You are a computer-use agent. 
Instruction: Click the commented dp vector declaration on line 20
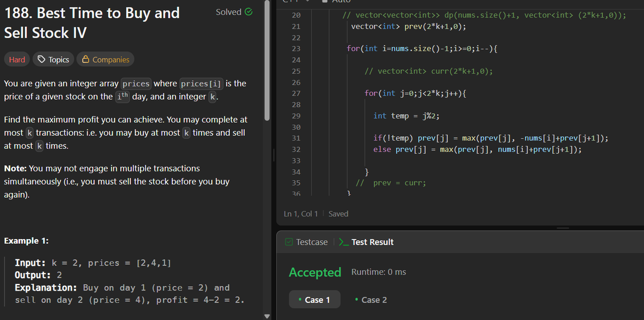pos(484,15)
